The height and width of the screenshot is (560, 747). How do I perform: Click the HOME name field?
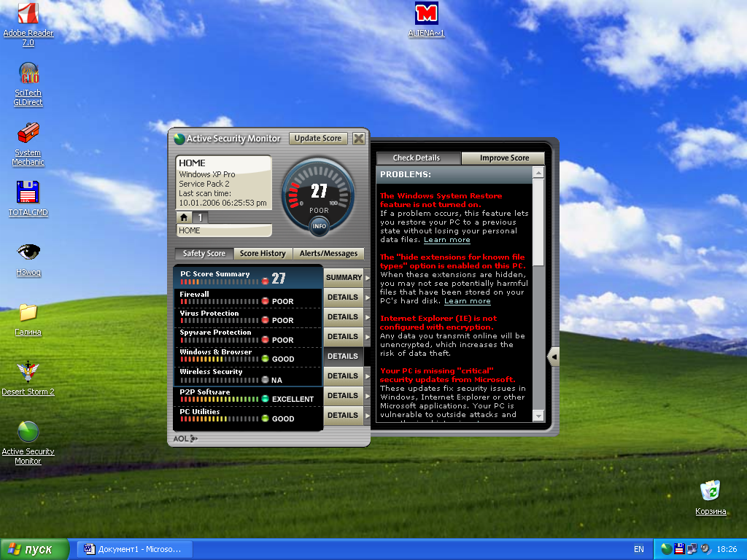(223, 230)
